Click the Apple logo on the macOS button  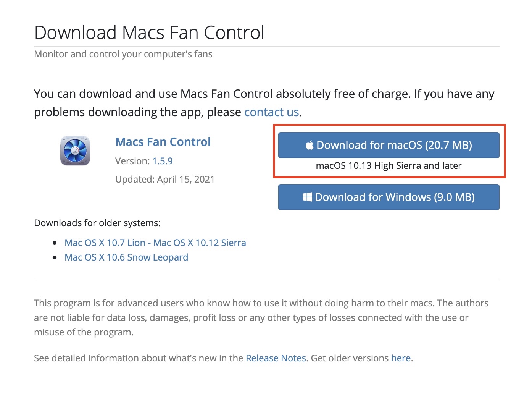coord(310,145)
